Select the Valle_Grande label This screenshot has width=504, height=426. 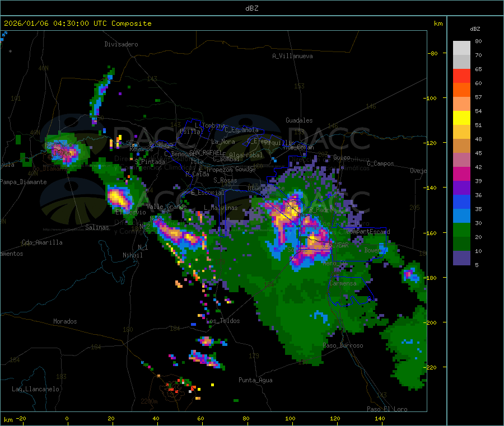click(166, 206)
